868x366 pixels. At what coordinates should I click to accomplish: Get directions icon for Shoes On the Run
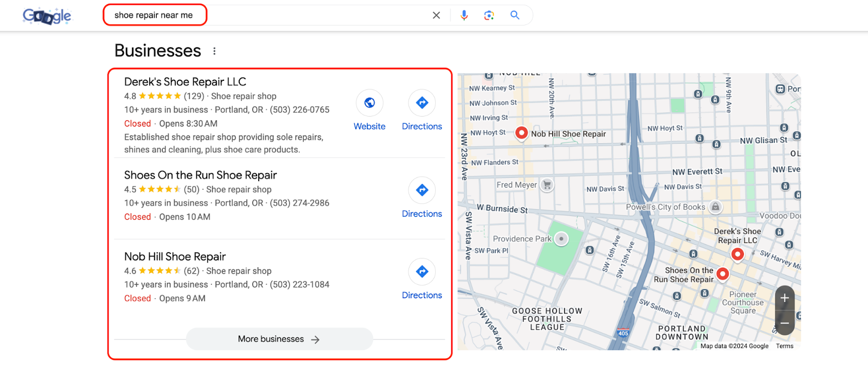(x=422, y=190)
